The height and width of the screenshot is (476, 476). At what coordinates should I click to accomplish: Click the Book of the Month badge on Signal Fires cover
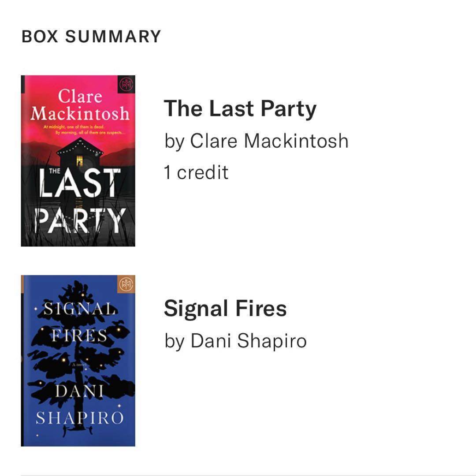click(127, 284)
